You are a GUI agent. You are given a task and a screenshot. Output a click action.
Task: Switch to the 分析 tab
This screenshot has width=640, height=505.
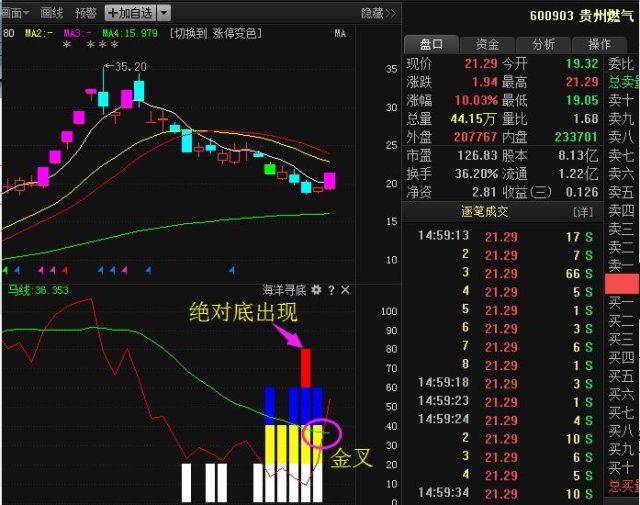pyautogui.click(x=543, y=44)
